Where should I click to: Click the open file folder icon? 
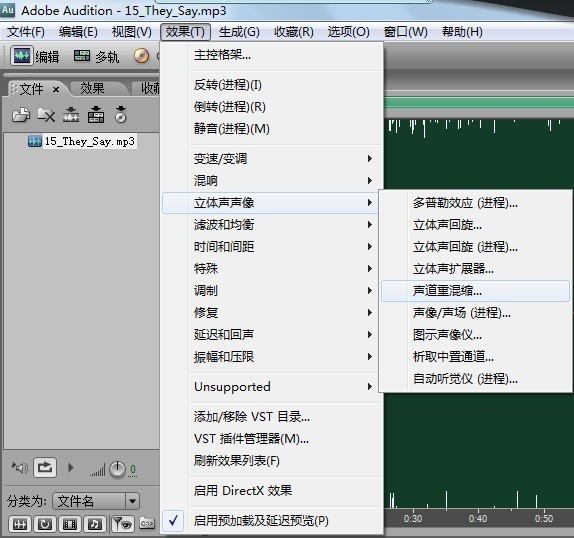click(x=21, y=115)
